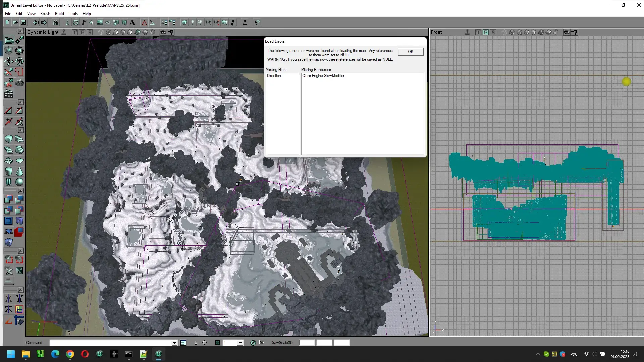
Task: Toggle Front view F button in Front viewport
Action: point(486,32)
